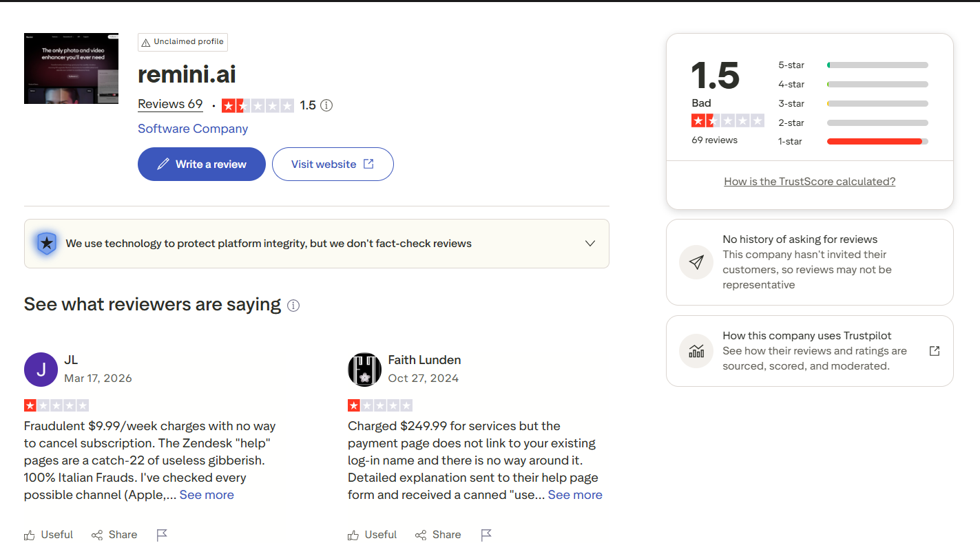The height and width of the screenshot is (543, 980).
Task: Click the Write a review button
Action: pos(201,164)
